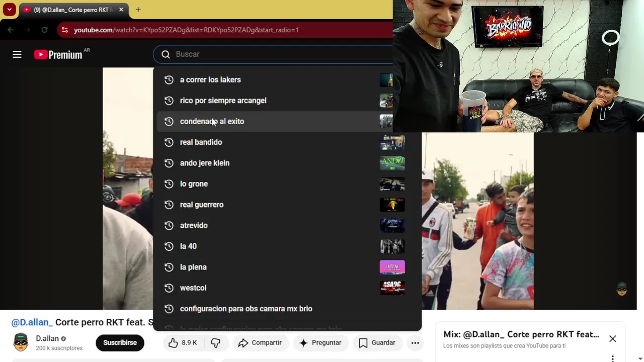The width and height of the screenshot is (644, 362).
Task: Open thumbnail next to 'ando jere klein' suggestion
Action: click(392, 163)
